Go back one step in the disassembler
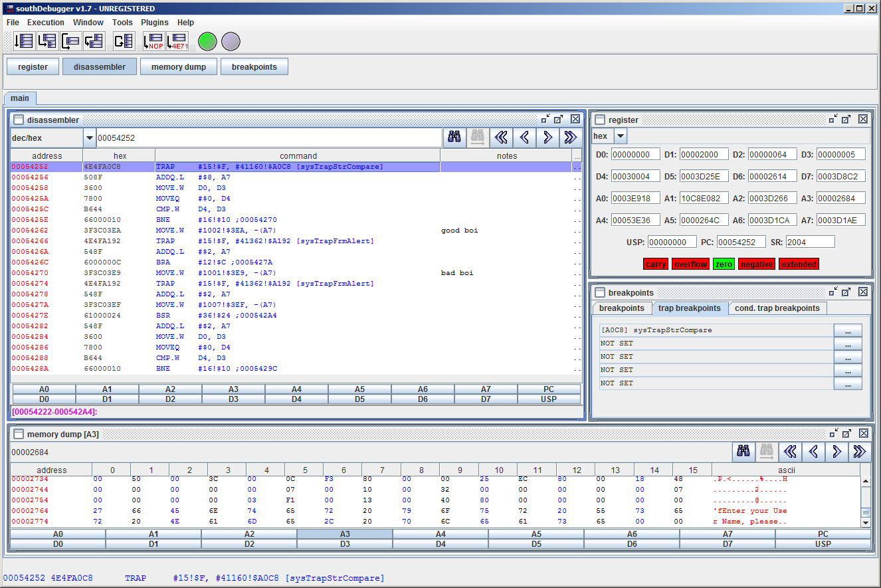 (x=524, y=138)
